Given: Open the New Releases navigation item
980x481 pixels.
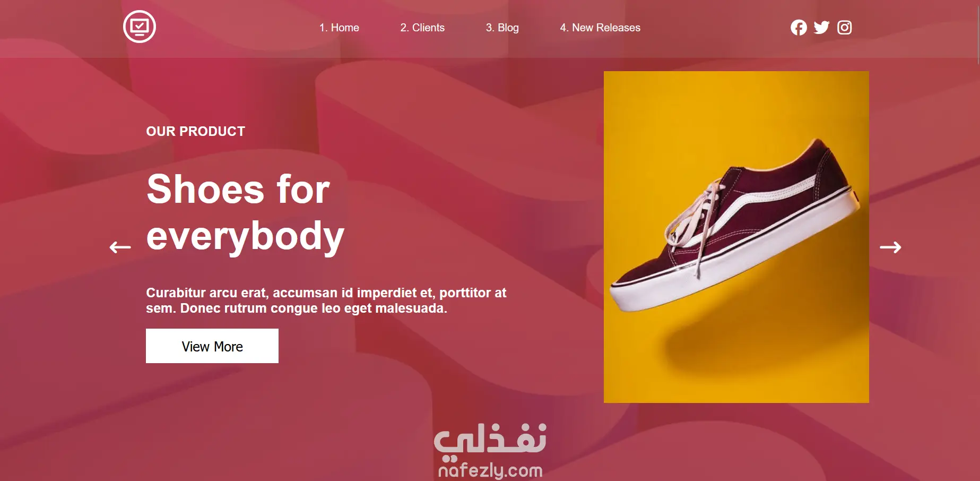Looking at the screenshot, I should point(600,28).
